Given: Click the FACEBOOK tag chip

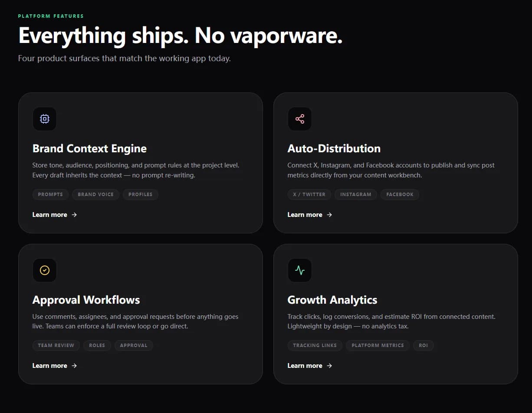Looking at the screenshot, I should (x=400, y=194).
